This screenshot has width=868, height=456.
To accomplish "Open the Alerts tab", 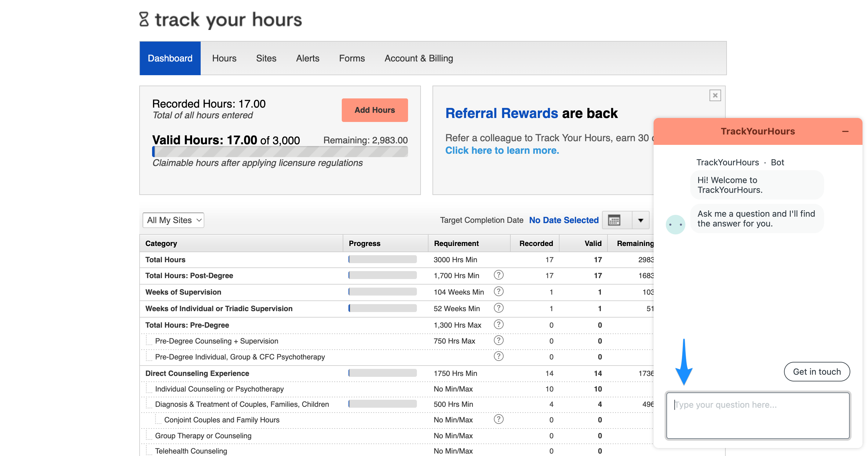I will point(308,58).
